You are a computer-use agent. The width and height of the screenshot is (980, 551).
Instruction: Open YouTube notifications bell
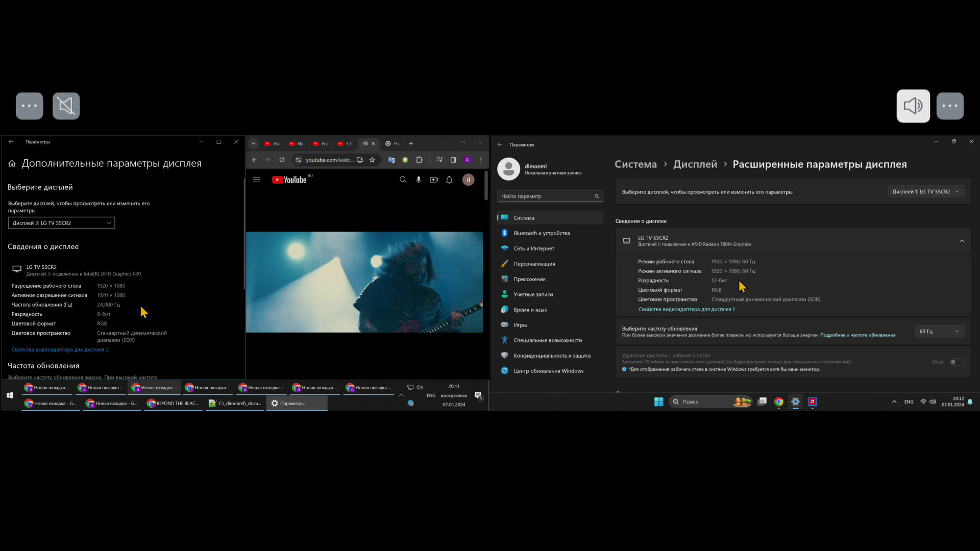click(449, 180)
